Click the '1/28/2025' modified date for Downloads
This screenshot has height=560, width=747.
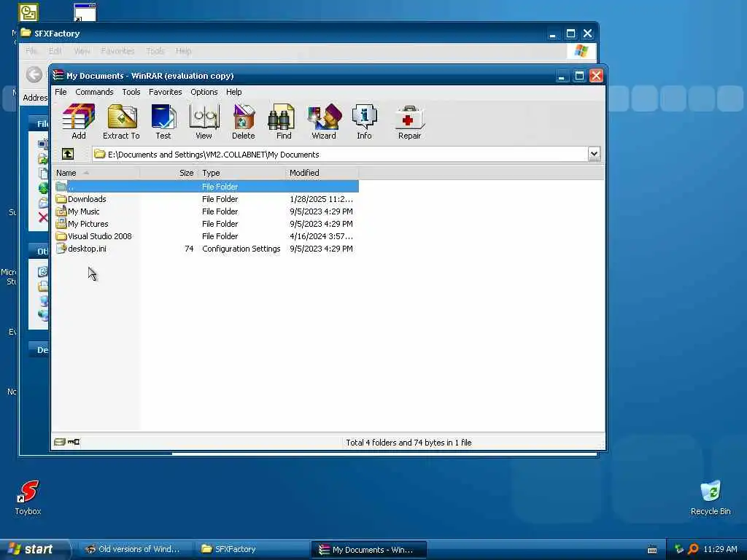(x=322, y=199)
